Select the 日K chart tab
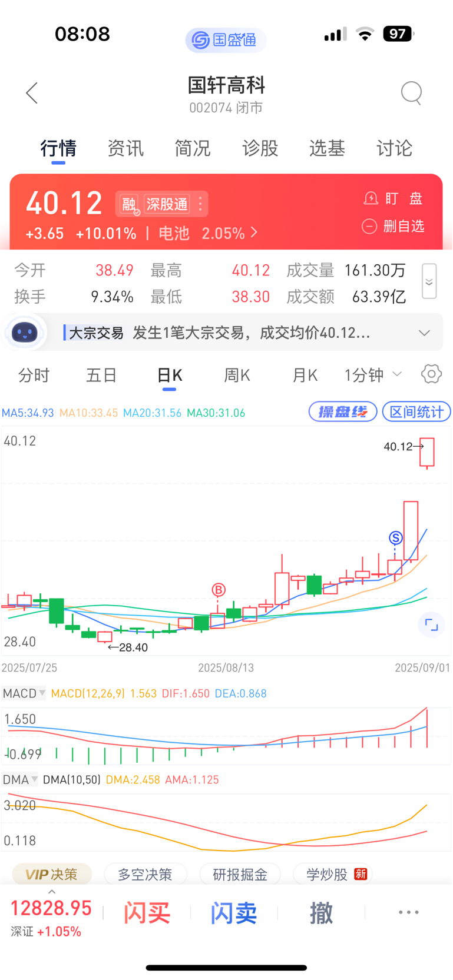The width and height of the screenshot is (453, 980). 170,375
